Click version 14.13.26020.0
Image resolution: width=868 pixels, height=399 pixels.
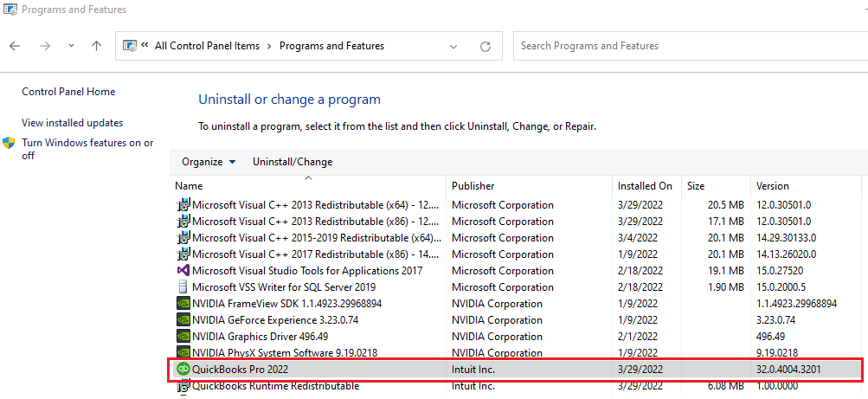(x=787, y=254)
